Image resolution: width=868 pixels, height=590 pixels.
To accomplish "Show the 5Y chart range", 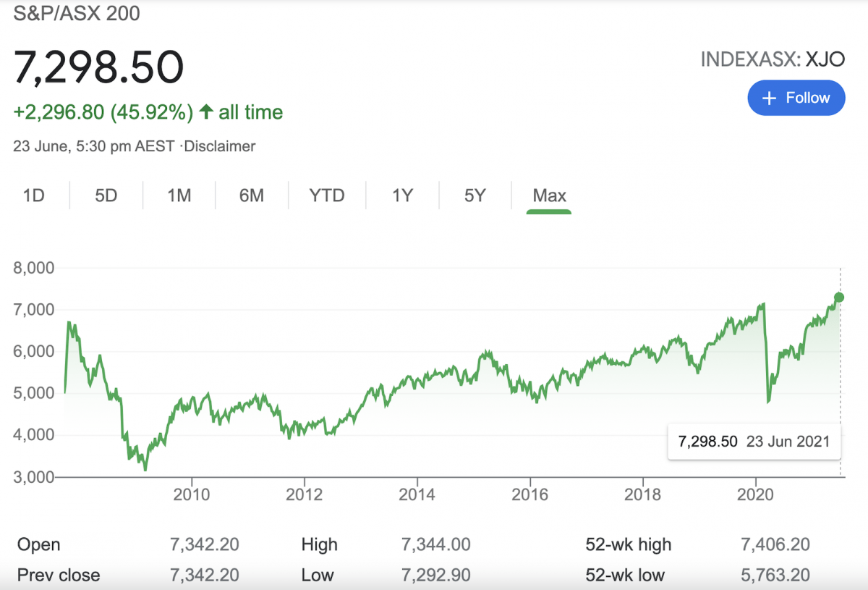I will coord(475,195).
